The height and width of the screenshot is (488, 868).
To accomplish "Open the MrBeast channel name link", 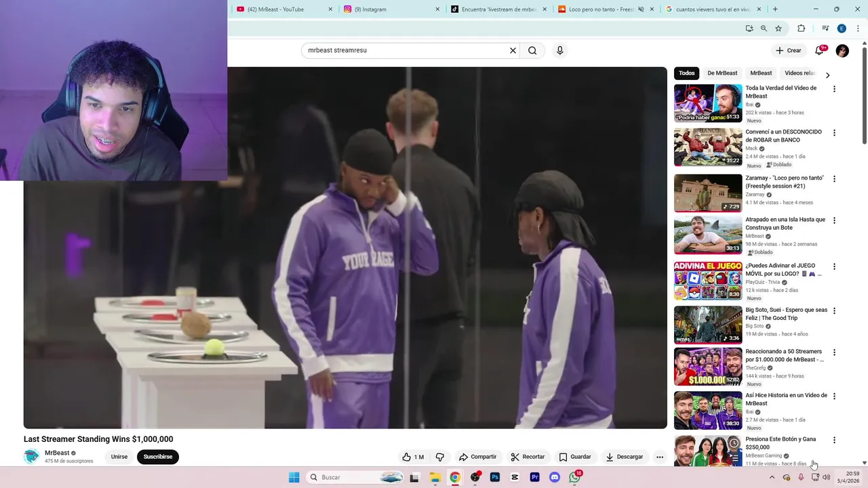I will pyautogui.click(x=57, y=453).
